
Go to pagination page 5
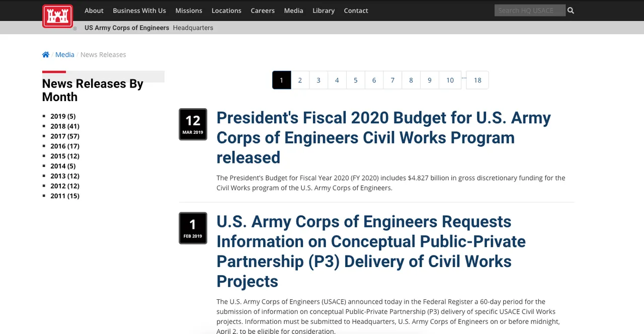click(x=356, y=80)
